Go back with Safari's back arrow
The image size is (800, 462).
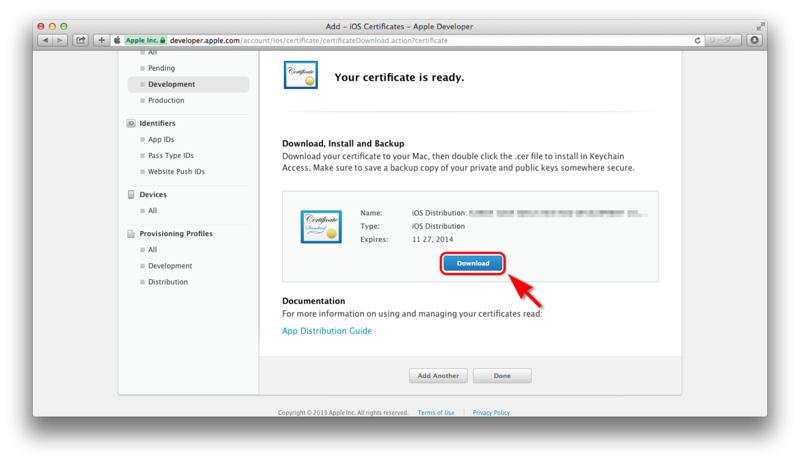pos(45,40)
